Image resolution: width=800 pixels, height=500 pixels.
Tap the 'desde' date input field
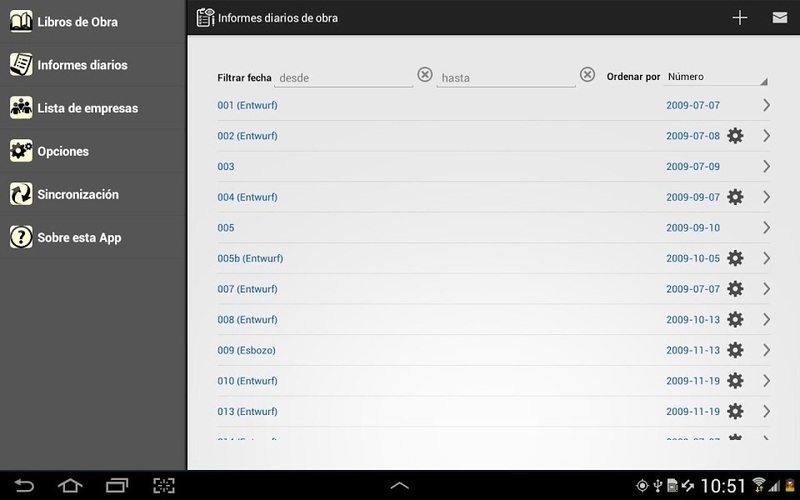coord(344,77)
